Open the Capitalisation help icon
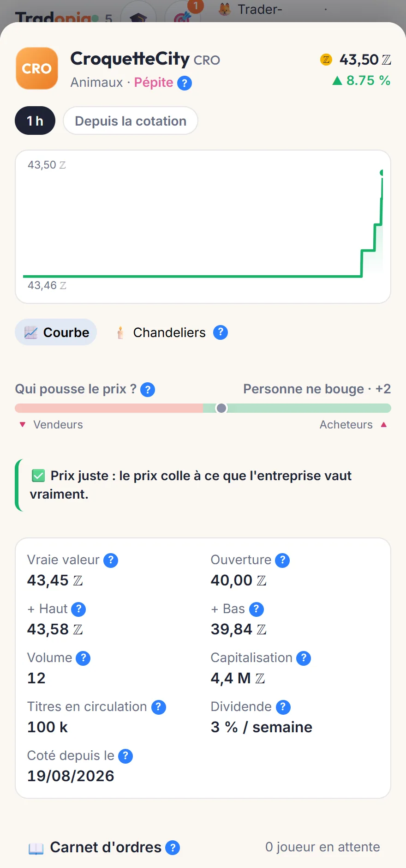The image size is (406, 868). click(x=304, y=658)
